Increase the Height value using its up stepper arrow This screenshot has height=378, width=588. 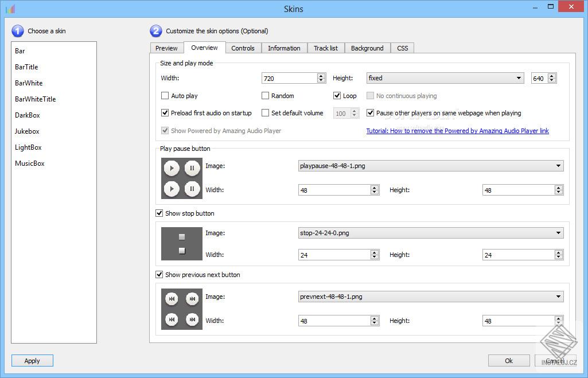point(552,75)
